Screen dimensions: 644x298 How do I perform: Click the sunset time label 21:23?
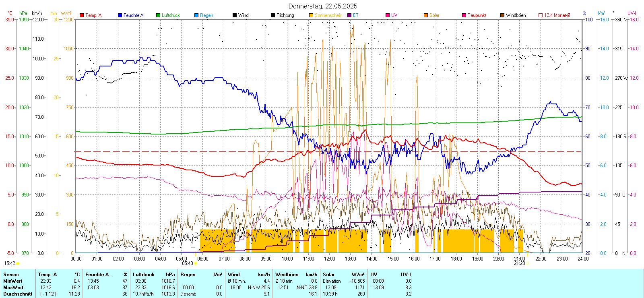tap(519, 263)
